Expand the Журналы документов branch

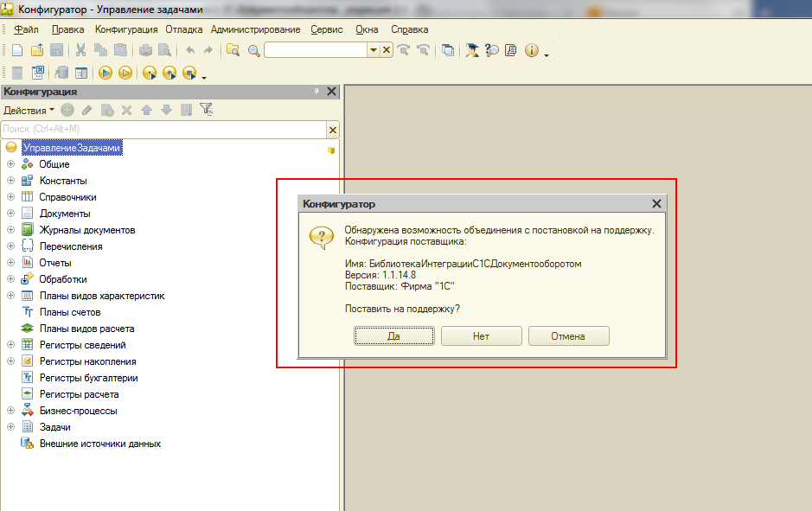click(x=10, y=230)
